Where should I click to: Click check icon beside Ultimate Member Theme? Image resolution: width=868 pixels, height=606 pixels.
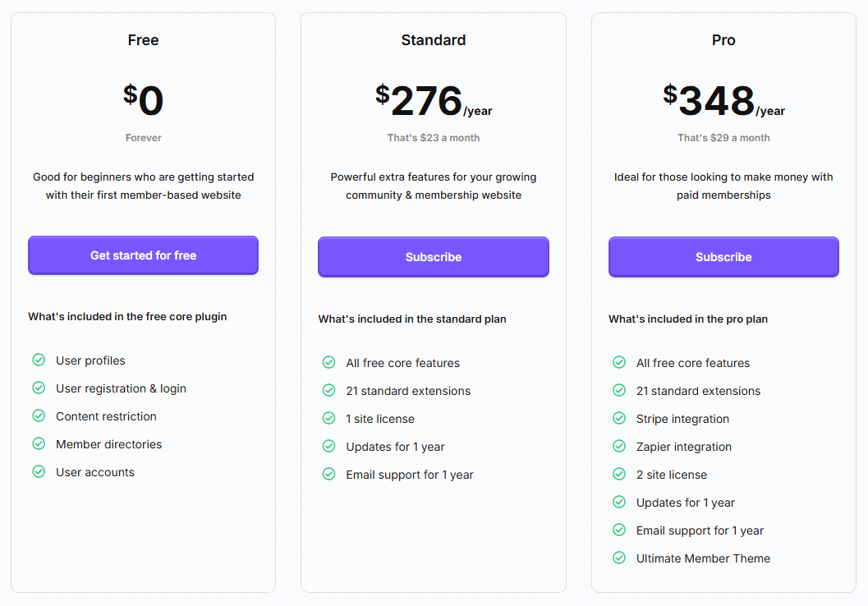(x=619, y=558)
